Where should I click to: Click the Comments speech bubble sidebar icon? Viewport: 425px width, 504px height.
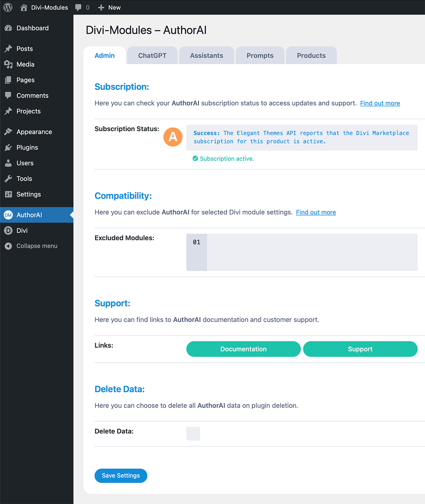[x=8, y=95]
